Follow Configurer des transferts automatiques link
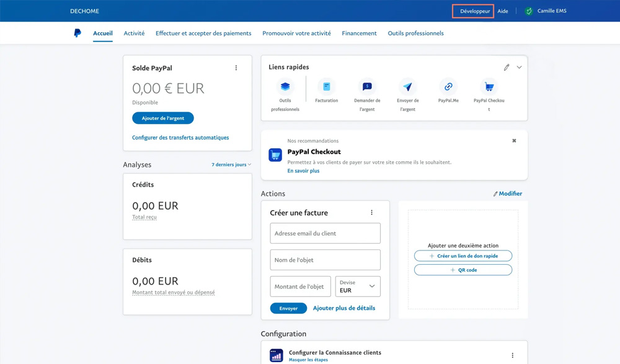 pyautogui.click(x=180, y=138)
